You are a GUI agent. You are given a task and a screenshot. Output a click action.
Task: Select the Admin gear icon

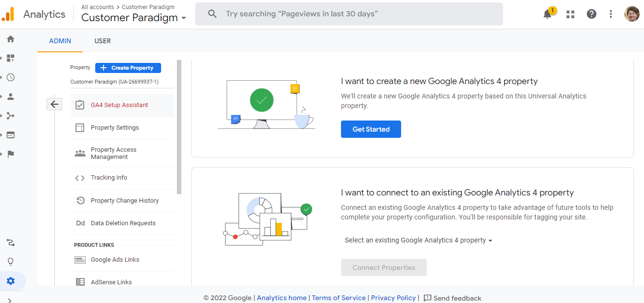pyautogui.click(x=10, y=281)
